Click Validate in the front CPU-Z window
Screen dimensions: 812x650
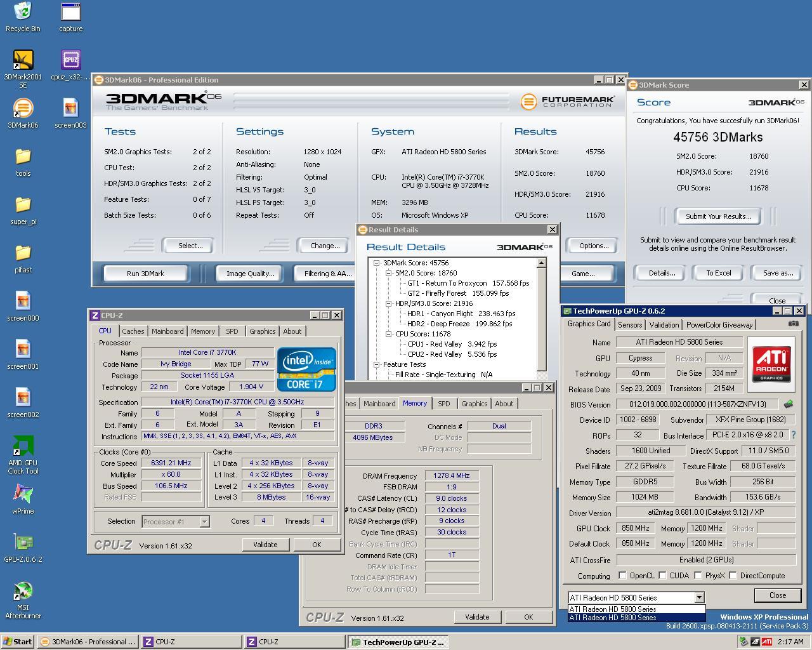point(265,545)
